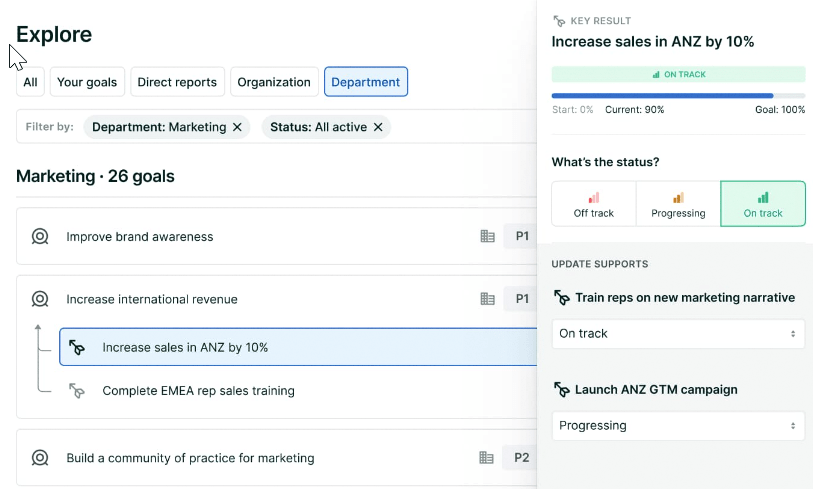
Task: Remove the Department: Marketing filter
Action: click(237, 127)
